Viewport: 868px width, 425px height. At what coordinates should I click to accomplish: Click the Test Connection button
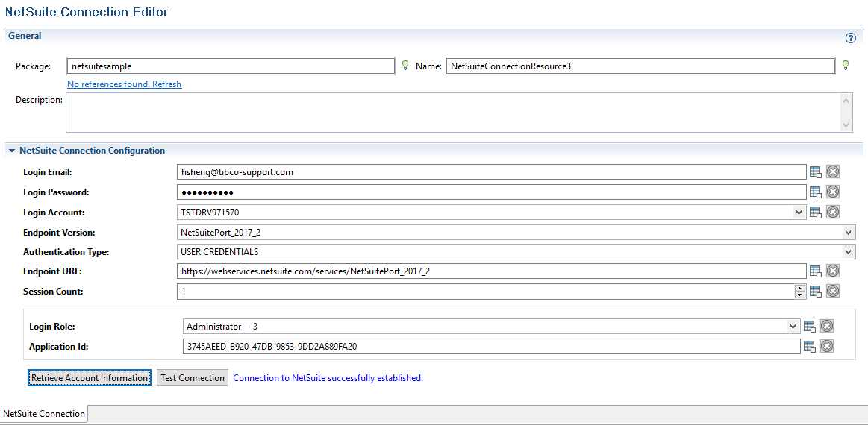click(192, 378)
